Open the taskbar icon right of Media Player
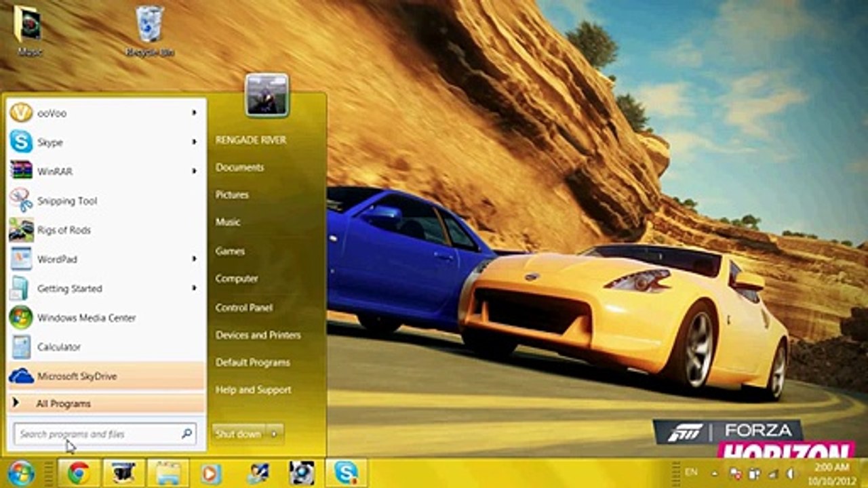 point(258,473)
